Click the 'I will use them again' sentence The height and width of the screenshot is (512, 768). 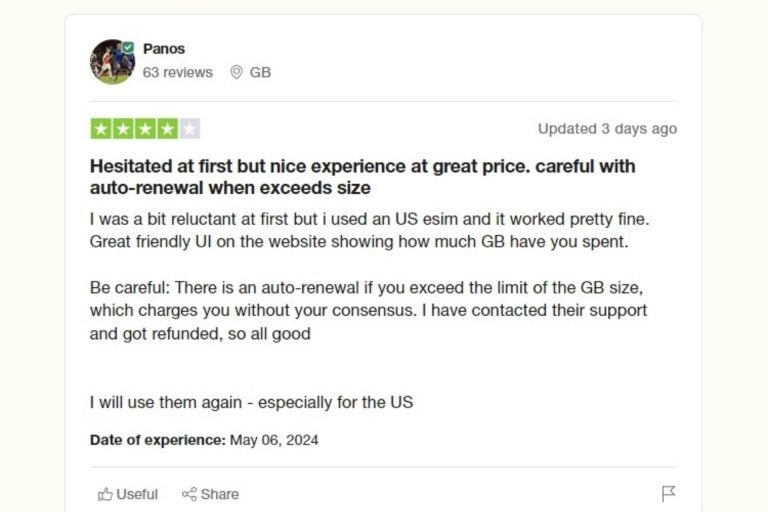(251, 402)
